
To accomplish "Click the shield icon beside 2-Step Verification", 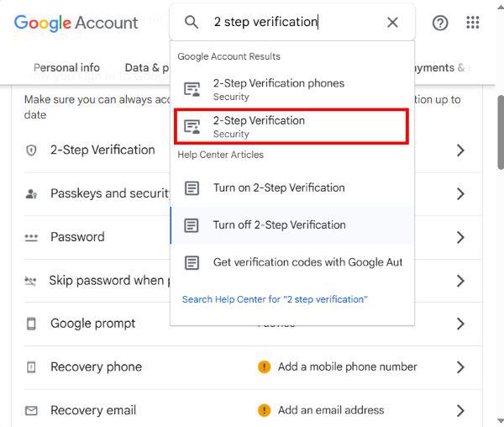I will pos(31,150).
